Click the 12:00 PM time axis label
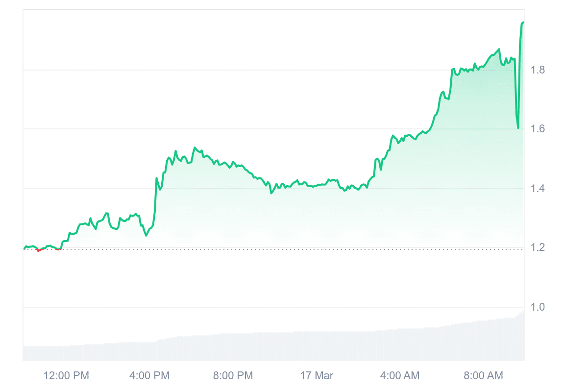The width and height of the screenshot is (588, 392). (66, 376)
